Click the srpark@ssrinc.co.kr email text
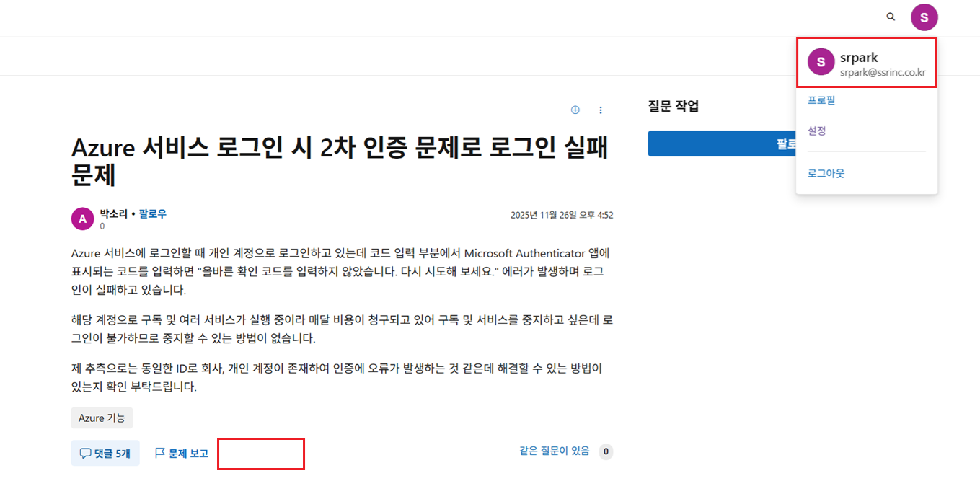Image resolution: width=980 pixels, height=481 pixels. pyautogui.click(x=883, y=72)
